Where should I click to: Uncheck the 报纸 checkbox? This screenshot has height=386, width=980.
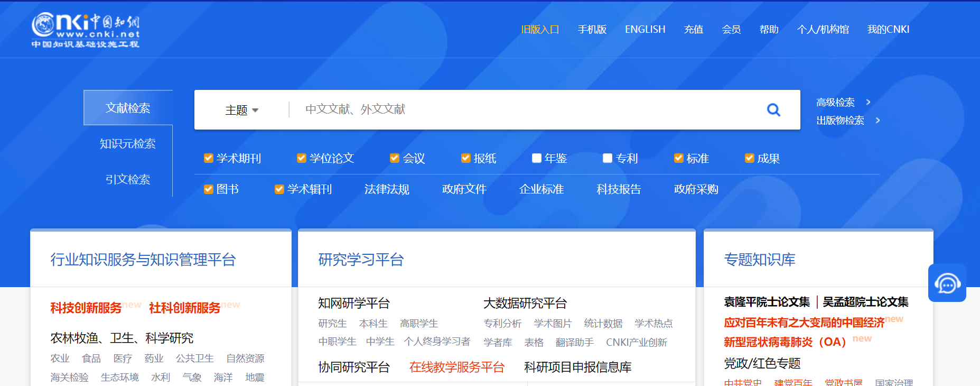tap(466, 158)
